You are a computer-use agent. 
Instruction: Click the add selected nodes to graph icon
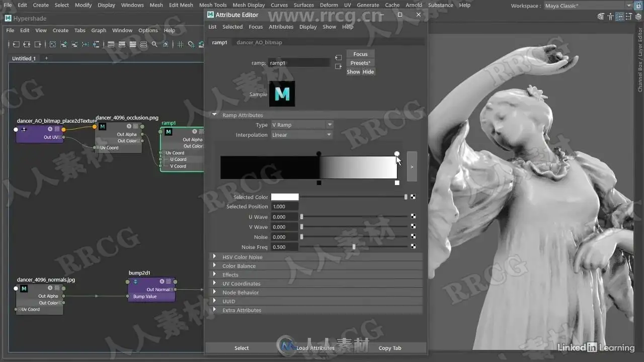click(x=63, y=44)
